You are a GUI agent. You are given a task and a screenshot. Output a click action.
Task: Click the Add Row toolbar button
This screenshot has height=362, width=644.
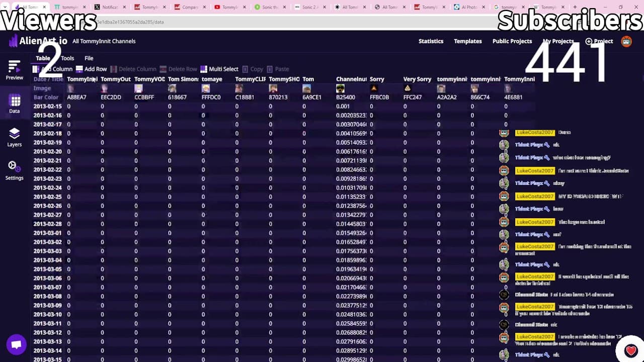point(92,69)
